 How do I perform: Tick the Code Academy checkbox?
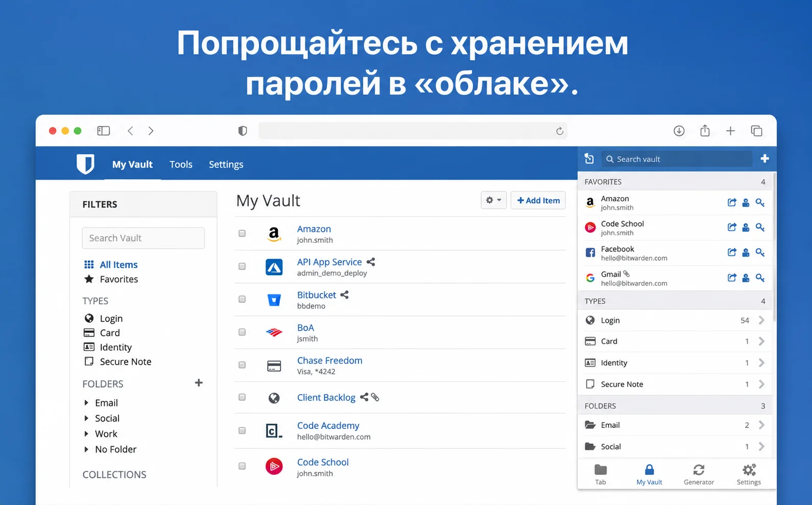click(242, 430)
